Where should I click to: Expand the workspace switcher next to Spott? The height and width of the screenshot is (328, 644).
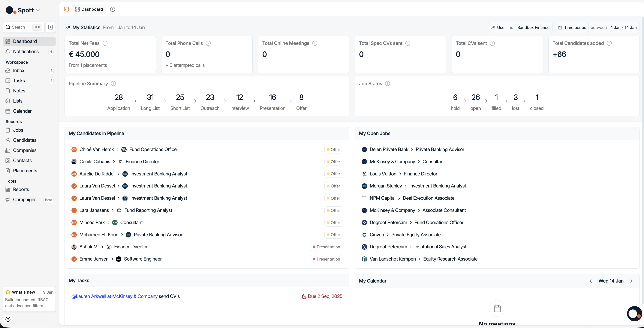(x=38, y=10)
